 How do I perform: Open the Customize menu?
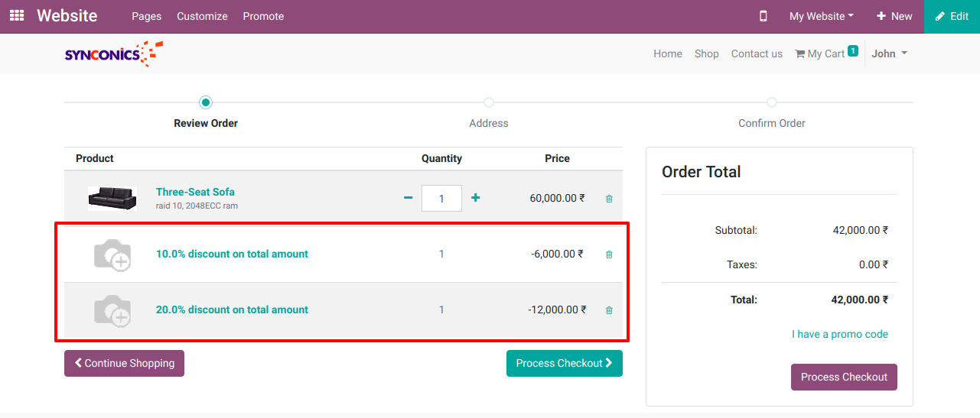pos(202,16)
